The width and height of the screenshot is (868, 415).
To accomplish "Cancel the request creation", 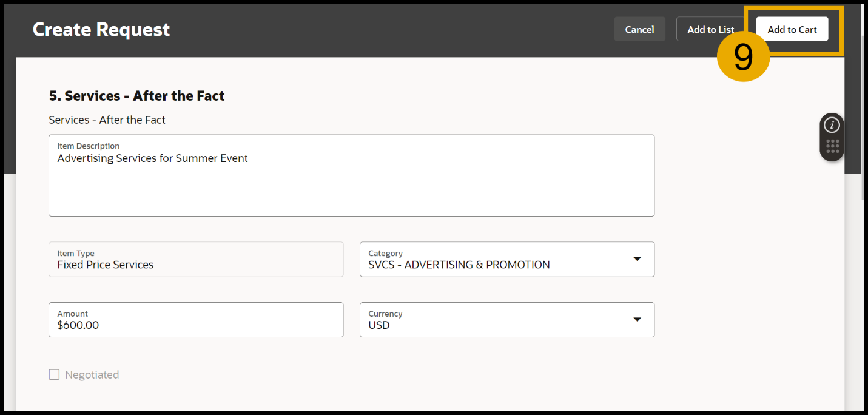I will tap(639, 29).
